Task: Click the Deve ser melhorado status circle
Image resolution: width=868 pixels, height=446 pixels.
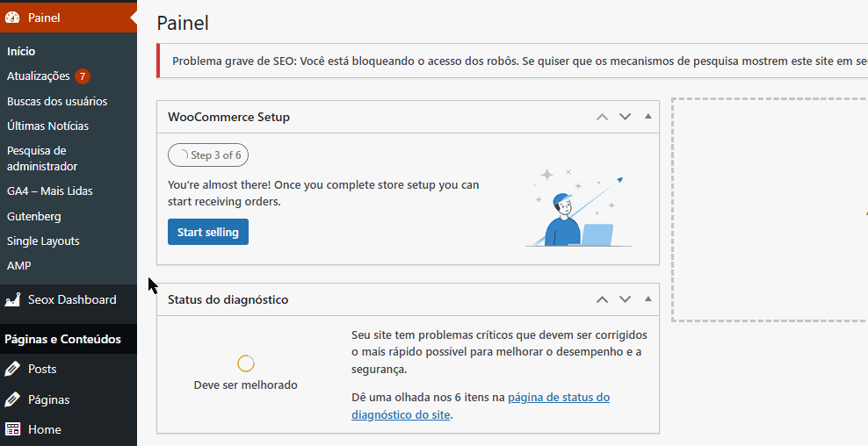Action: pyautogui.click(x=246, y=363)
